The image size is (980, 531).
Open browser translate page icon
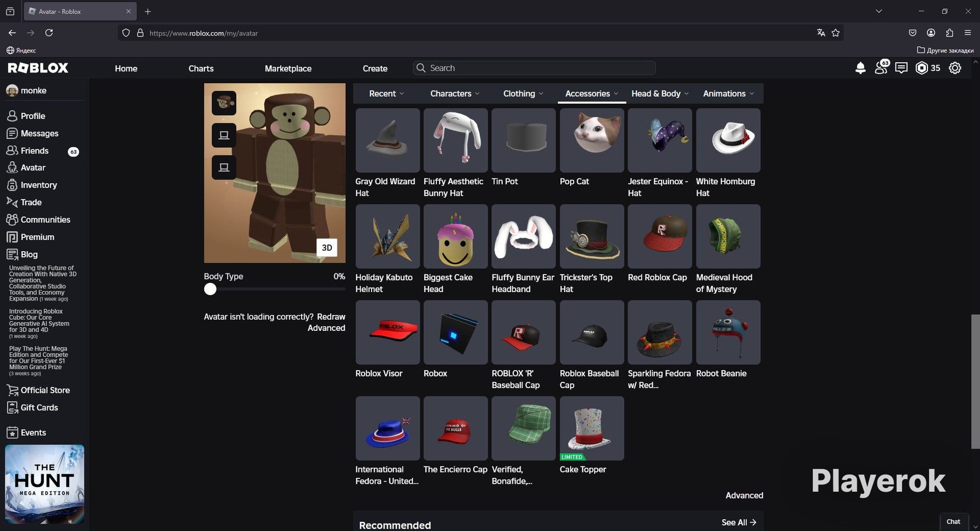click(x=821, y=33)
